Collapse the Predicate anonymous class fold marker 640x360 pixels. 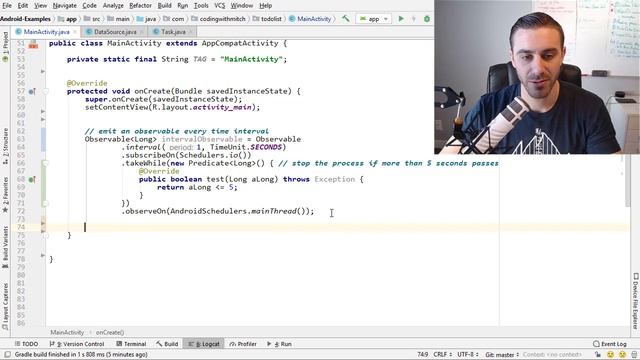tap(46, 164)
